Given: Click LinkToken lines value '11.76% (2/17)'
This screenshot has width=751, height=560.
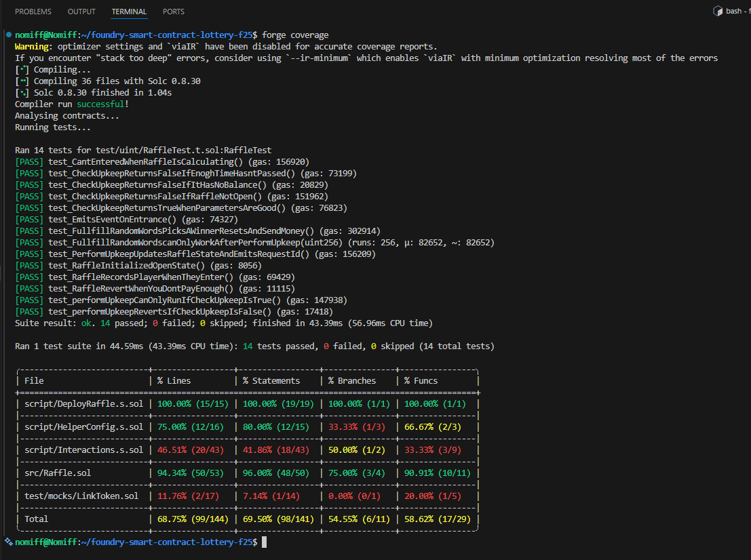Looking at the screenshot, I should [x=188, y=496].
